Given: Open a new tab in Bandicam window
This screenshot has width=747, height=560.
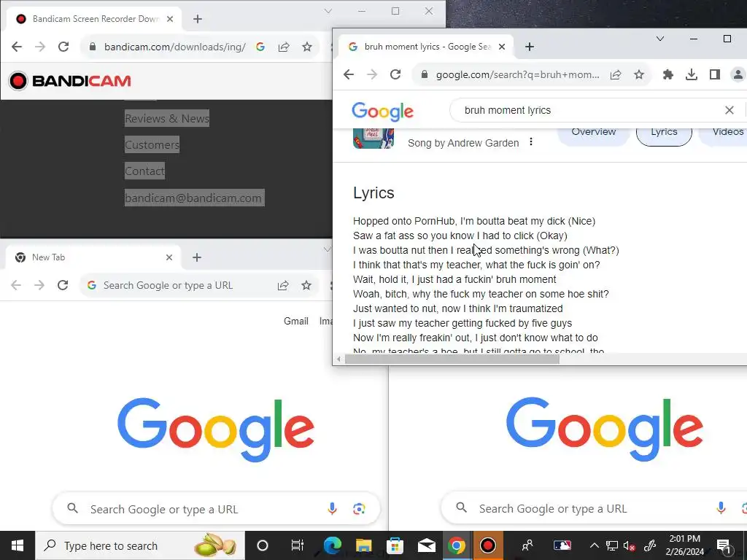Looking at the screenshot, I should (x=198, y=19).
